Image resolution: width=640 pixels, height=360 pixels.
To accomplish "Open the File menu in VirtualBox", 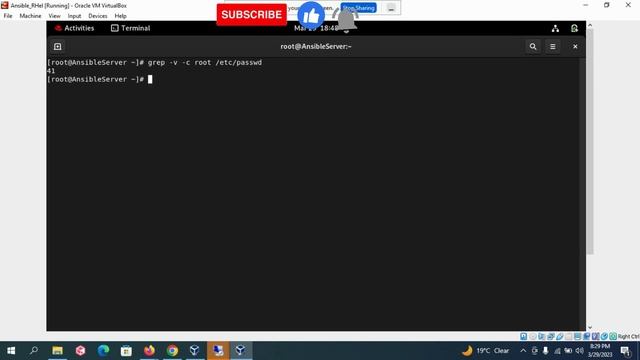I will click(8, 16).
